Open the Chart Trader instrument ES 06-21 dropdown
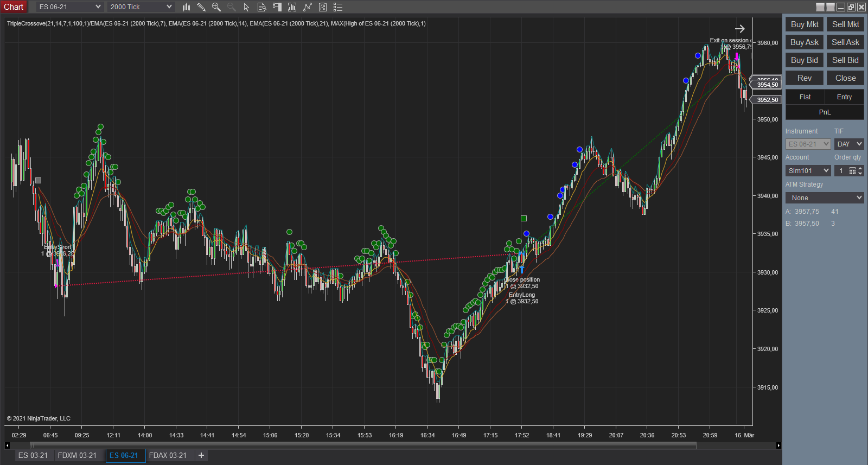868x465 pixels. 808,144
